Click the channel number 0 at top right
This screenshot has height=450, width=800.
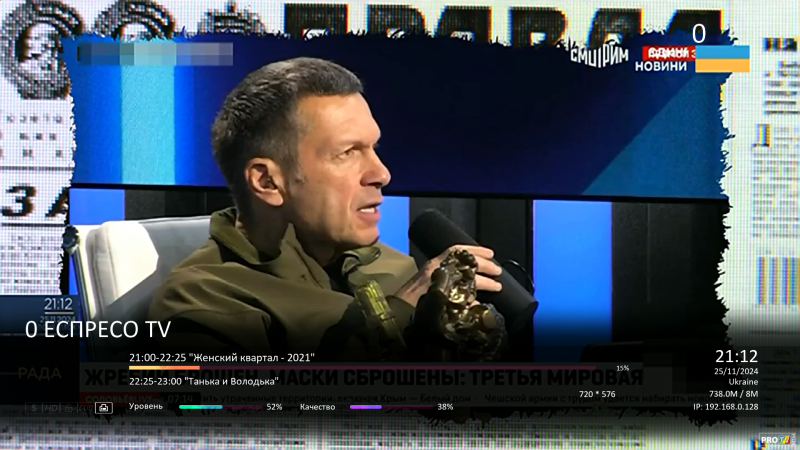coord(699,33)
